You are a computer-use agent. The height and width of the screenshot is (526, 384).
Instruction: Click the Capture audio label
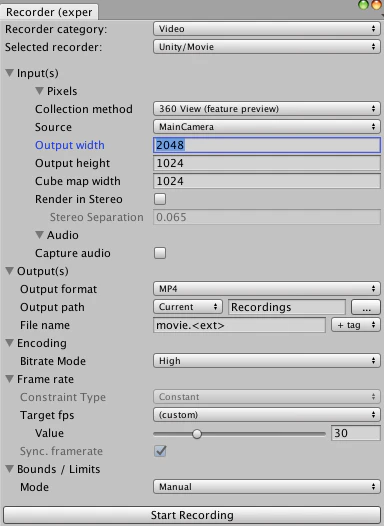click(x=73, y=253)
